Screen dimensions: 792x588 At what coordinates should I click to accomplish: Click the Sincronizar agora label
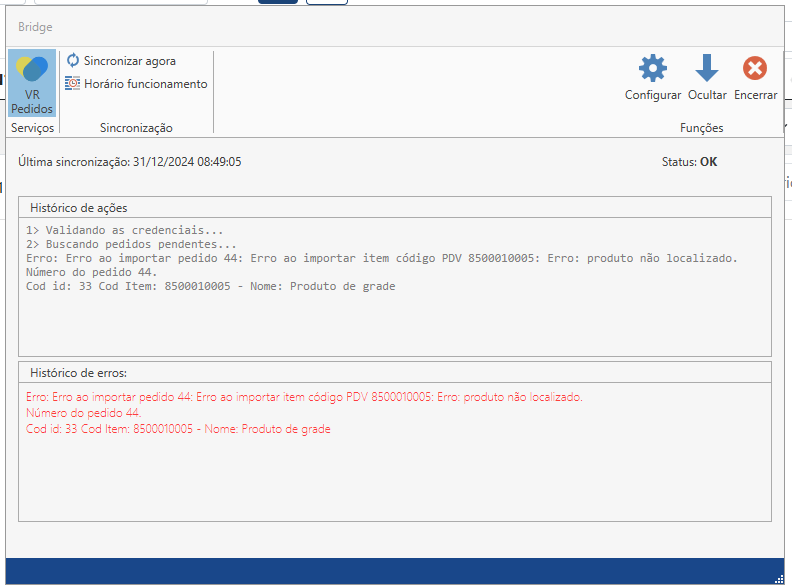[129, 61]
